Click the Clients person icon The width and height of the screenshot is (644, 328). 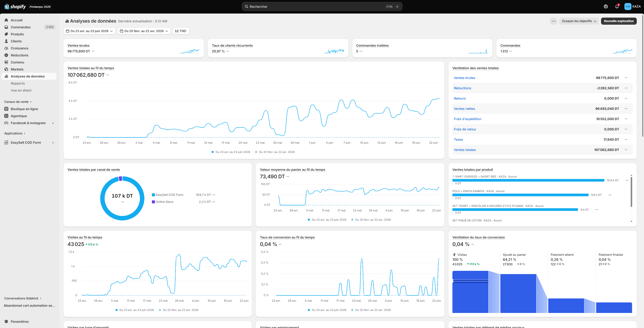(x=6, y=41)
